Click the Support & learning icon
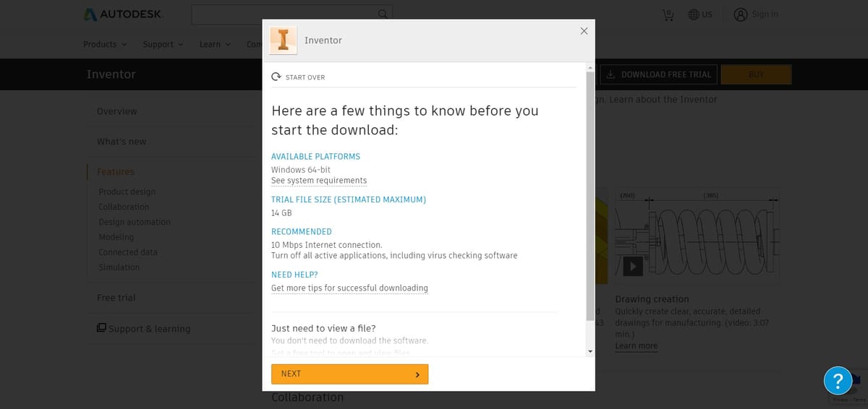The width and height of the screenshot is (868, 409). coord(101,327)
